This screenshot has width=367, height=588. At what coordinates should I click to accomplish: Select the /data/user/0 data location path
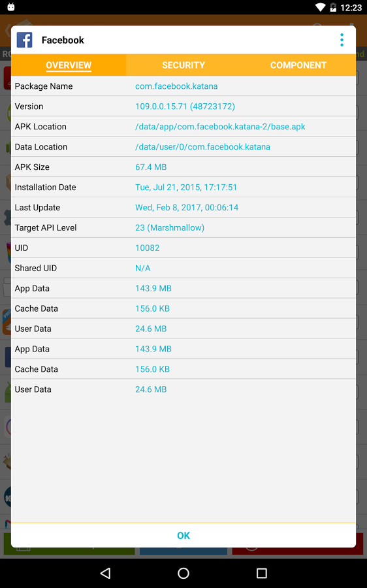pyautogui.click(x=202, y=146)
